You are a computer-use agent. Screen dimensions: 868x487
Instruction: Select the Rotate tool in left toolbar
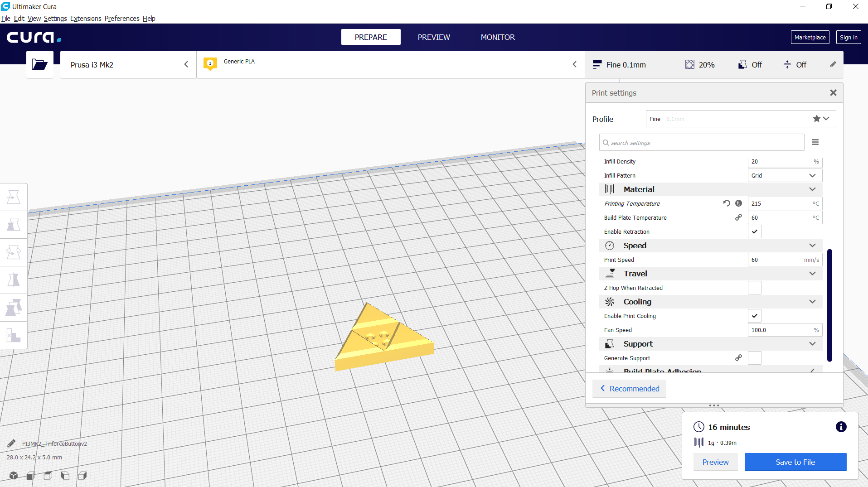pos(14,252)
